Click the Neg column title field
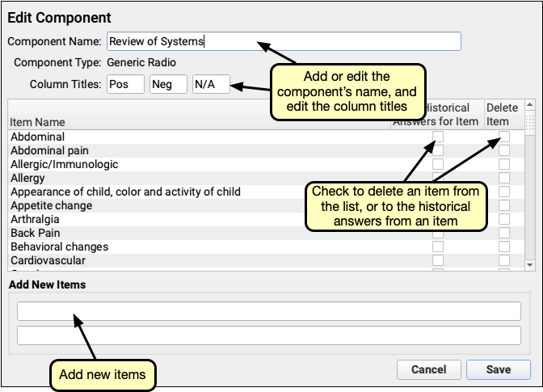Screen dimensions: 543x392 click(x=168, y=84)
